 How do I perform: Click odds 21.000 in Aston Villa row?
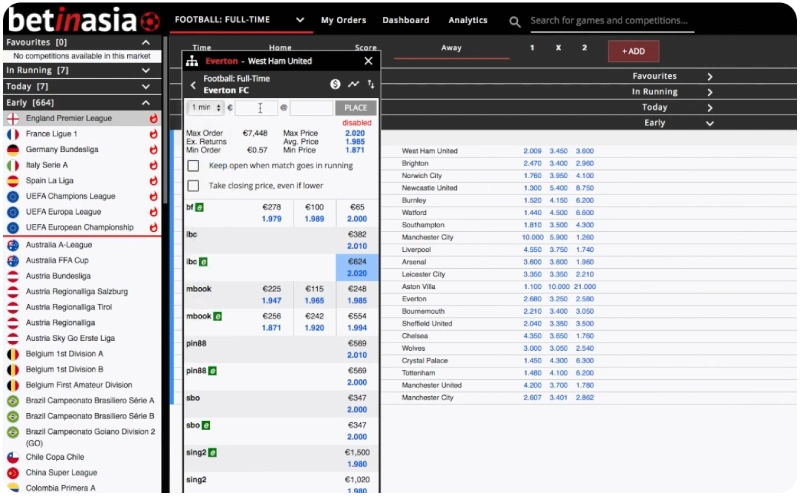pyautogui.click(x=585, y=287)
